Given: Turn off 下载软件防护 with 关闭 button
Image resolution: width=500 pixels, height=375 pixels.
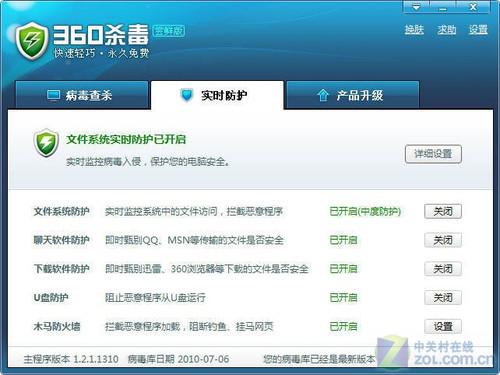Looking at the screenshot, I should pyautogui.click(x=443, y=268).
